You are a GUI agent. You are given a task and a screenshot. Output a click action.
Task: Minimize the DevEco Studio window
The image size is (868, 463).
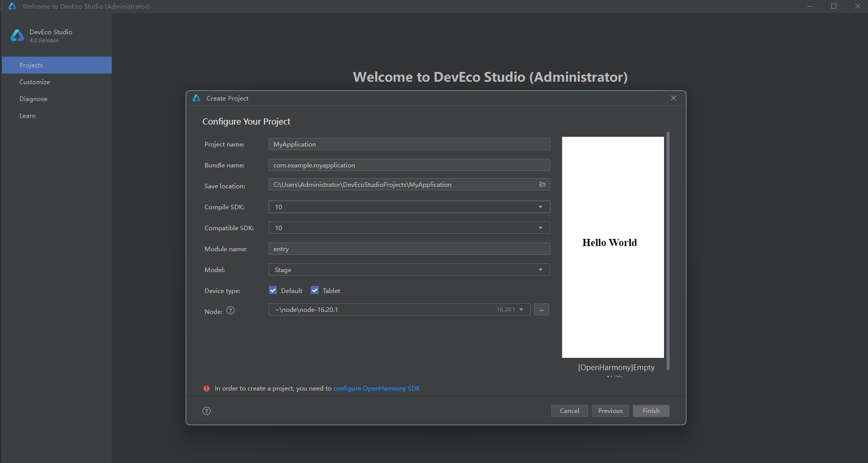point(809,7)
